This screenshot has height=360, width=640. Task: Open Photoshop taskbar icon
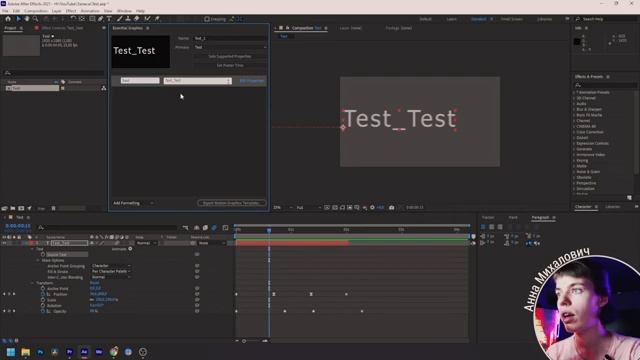tap(40, 352)
